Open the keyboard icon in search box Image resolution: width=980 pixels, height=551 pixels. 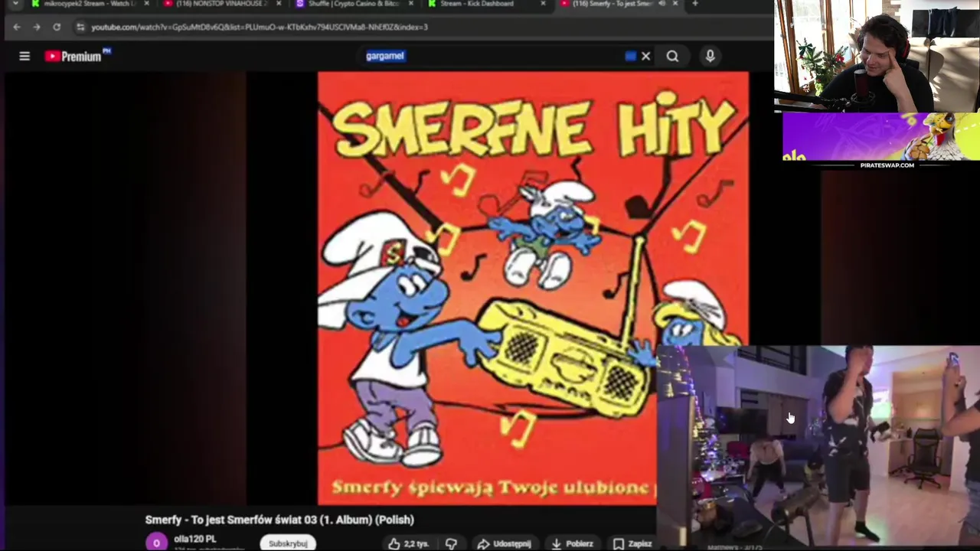630,56
